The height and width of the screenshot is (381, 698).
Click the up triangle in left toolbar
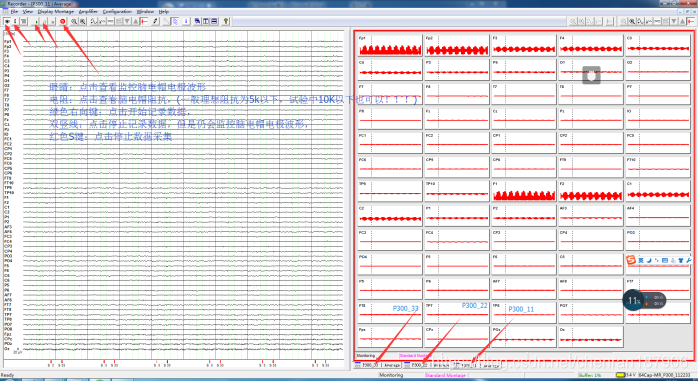135,21
